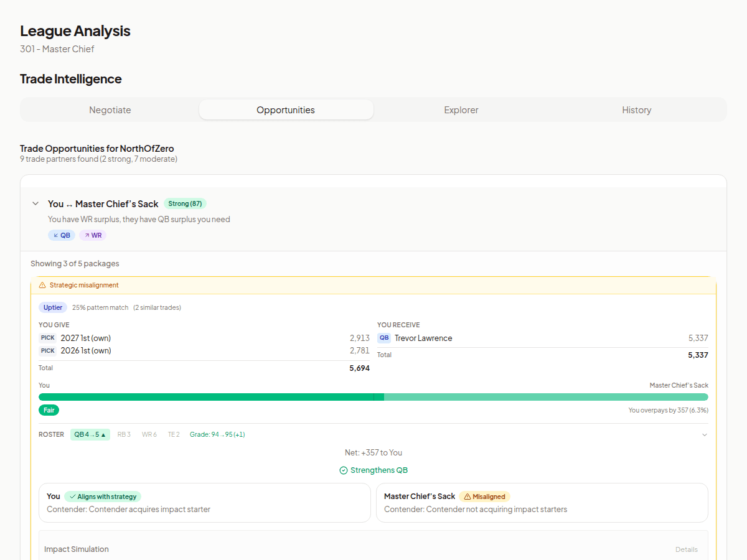Expand the roster details chevron
Viewport: 747px width, 560px height.
pyautogui.click(x=704, y=435)
